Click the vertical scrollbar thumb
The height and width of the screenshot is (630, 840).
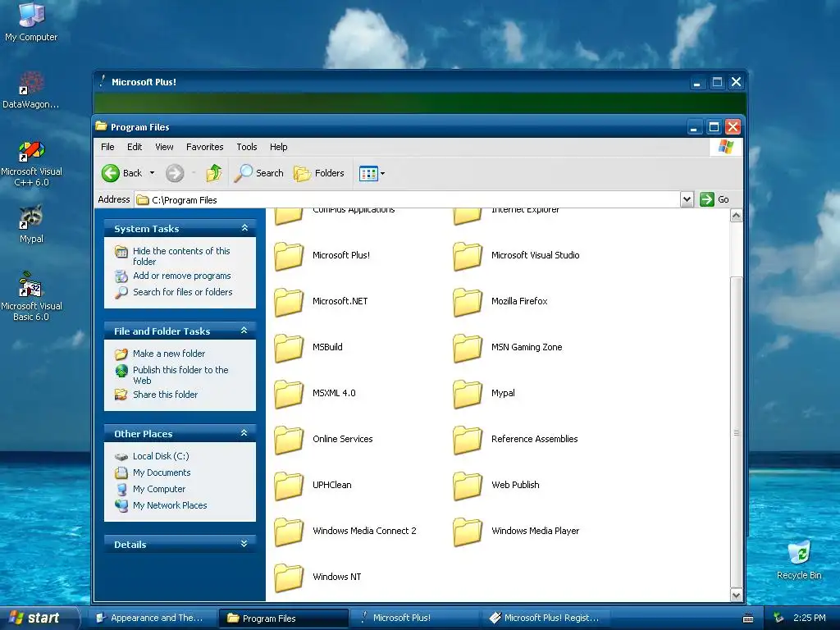click(x=736, y=432)
